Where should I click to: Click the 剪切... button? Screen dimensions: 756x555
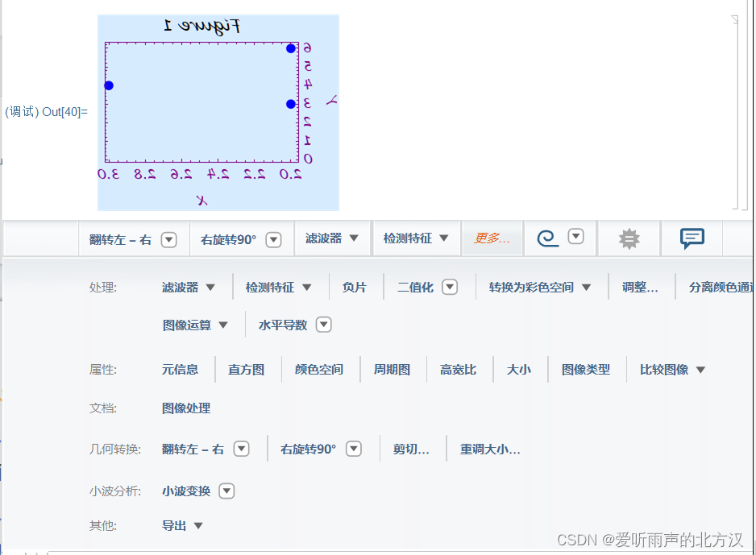[x=411, y=449]
